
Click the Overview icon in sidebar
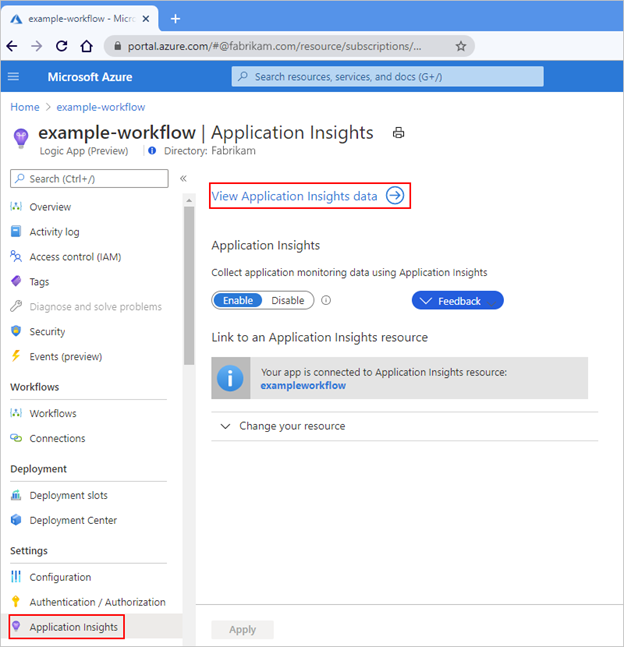(x=16, y=207)
